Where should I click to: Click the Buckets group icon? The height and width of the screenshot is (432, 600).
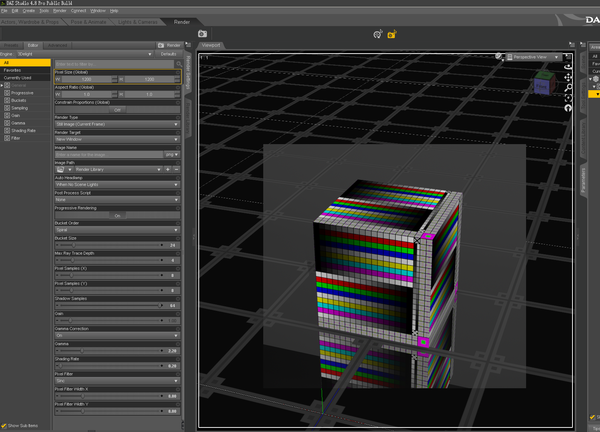point(7,100)
